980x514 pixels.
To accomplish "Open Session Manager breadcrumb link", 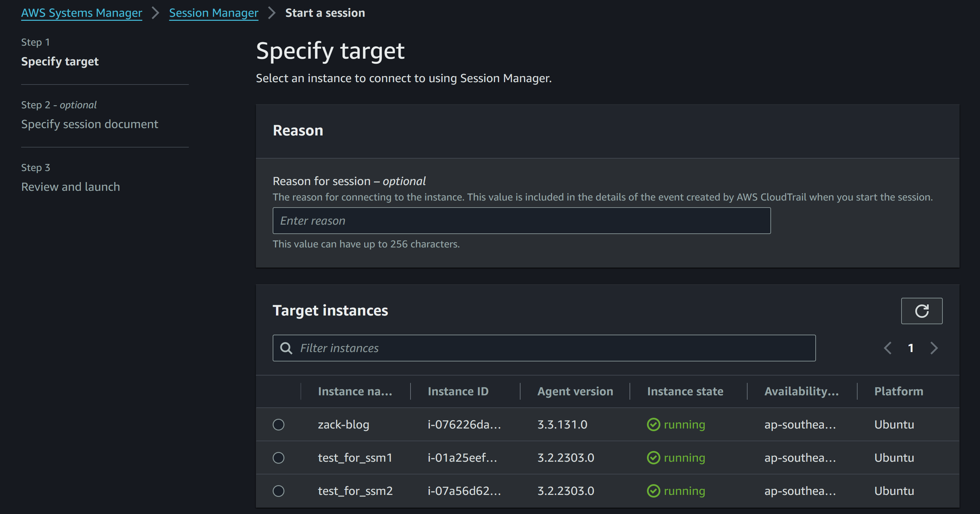I will coord(213,13).
